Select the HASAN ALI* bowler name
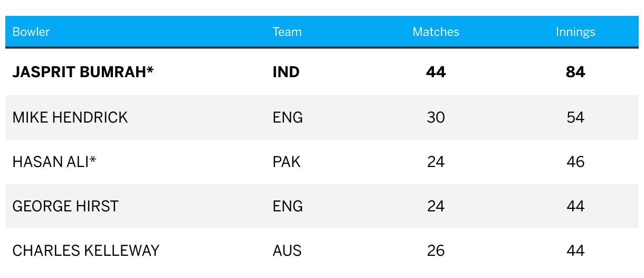This screenshot has height=278, width=644. pos(54,162)
